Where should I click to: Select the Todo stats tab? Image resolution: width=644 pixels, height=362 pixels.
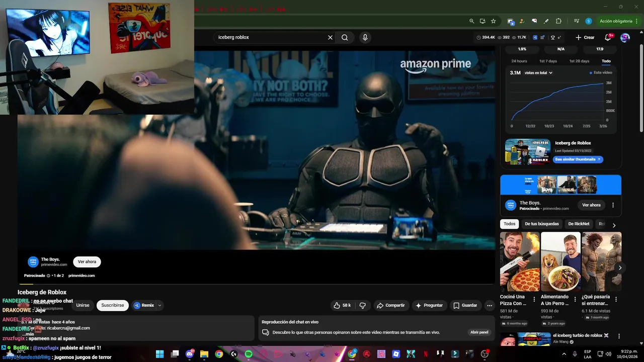[x=606, y=61]
